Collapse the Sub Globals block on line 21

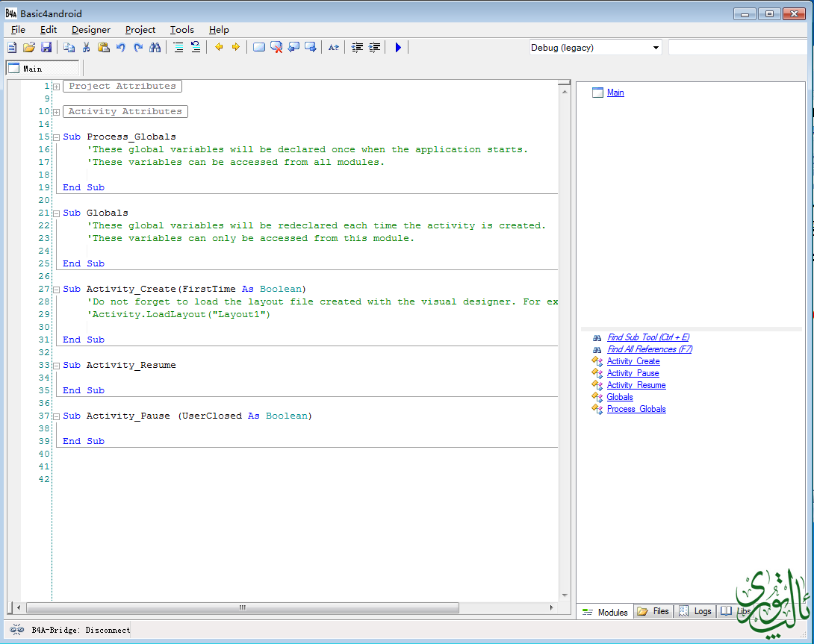coord(57,213)
